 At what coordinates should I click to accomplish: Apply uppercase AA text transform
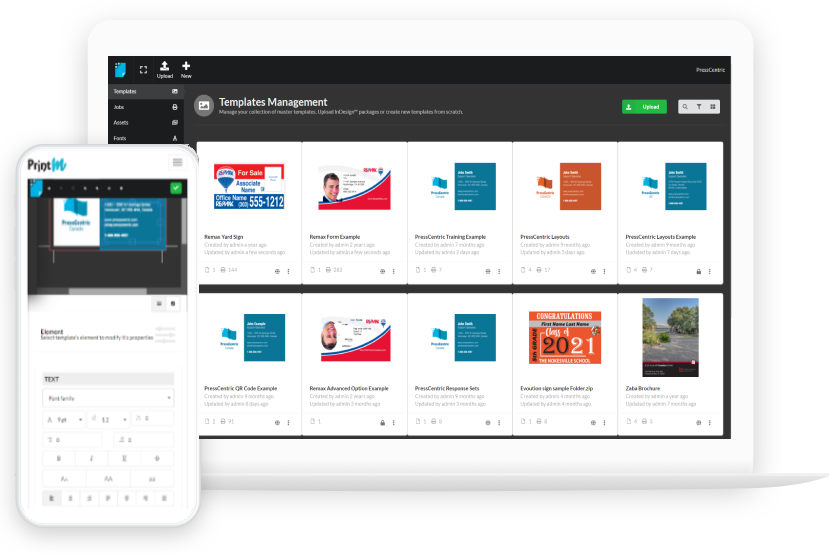point(108,479)
